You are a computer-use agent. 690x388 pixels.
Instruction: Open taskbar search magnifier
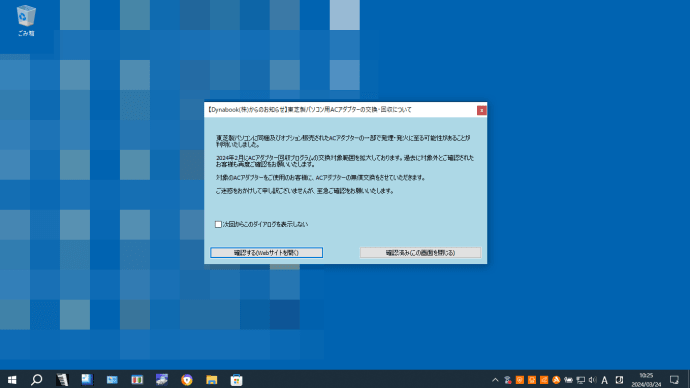37,380
